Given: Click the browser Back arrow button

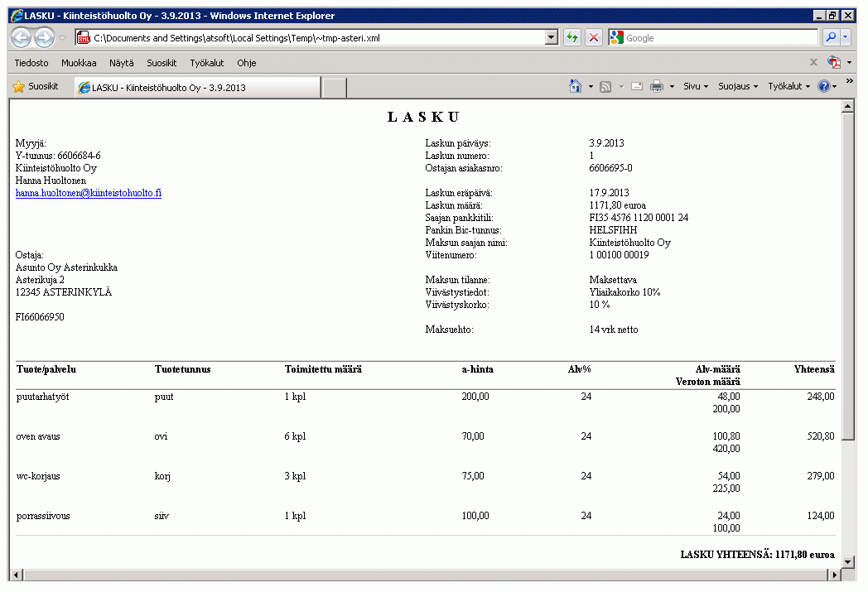Looking at the screenshot, I should click(x=22, y=38).
